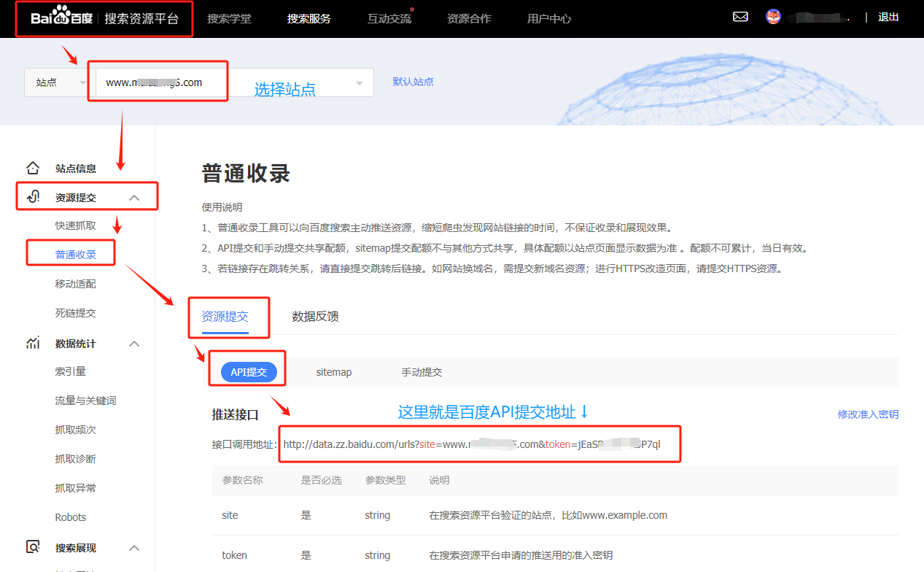The width and height of the screenshot is (924, 572).
Task: Open 死链提交 in sidebar
Action: tap(76, 313)
